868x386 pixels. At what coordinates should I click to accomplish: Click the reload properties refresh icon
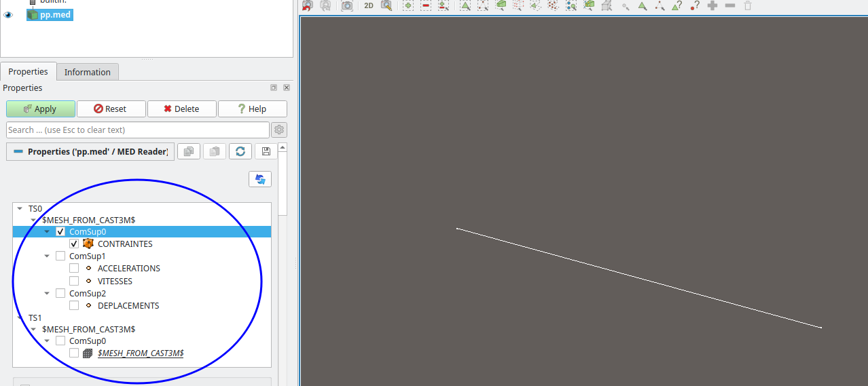point(240,151)
